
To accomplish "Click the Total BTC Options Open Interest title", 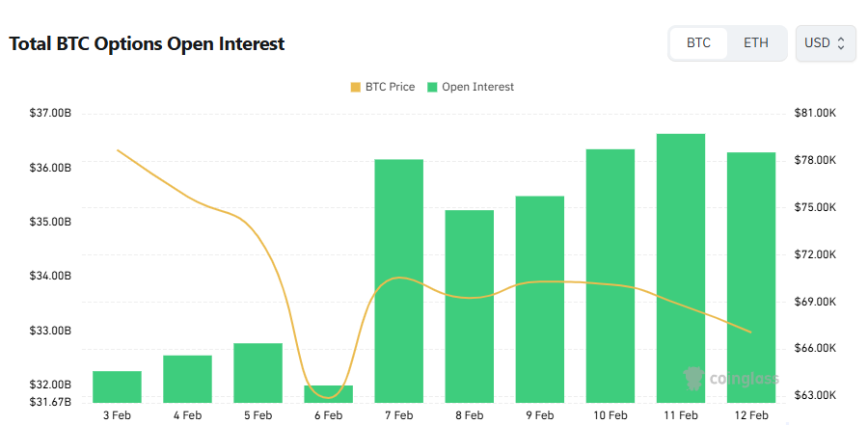I will pos(147,43).
